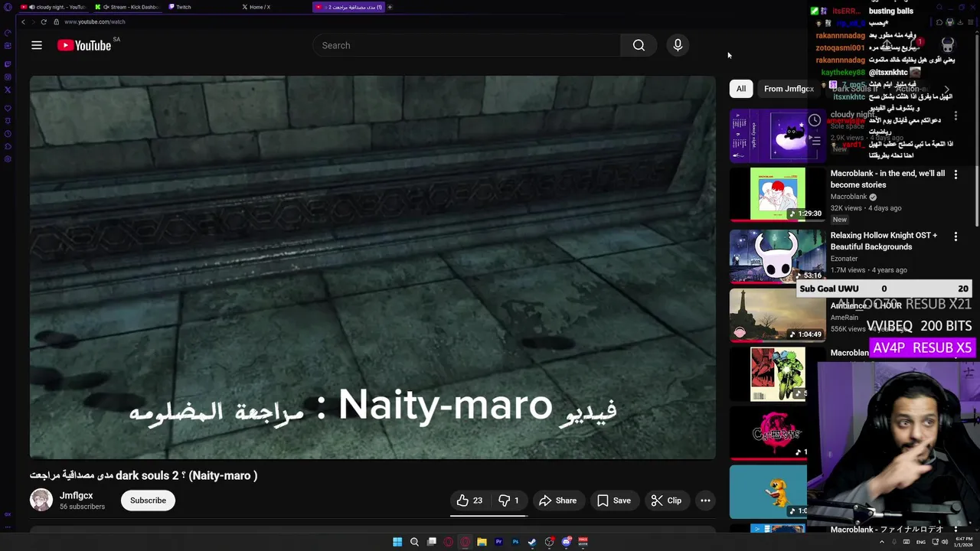Open the Jmflgcx channel name link
The width and height of the screenshot is (980, 551).
click(77, 495)
